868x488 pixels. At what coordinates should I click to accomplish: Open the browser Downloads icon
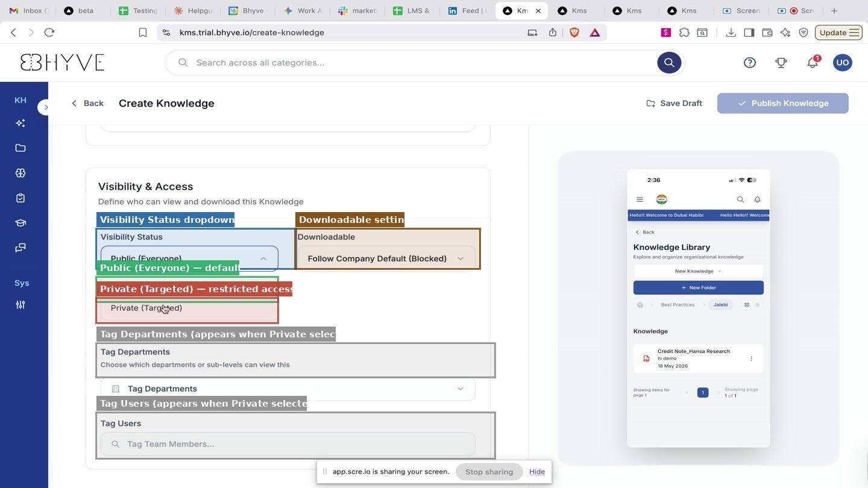pos(731,33)
